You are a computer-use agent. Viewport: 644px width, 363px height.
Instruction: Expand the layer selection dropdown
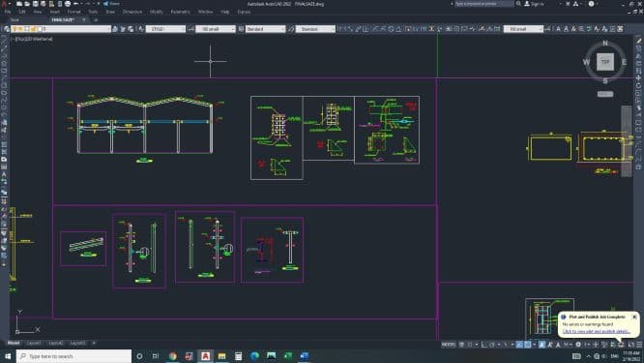pyautogui.click(x=108, y=29)
